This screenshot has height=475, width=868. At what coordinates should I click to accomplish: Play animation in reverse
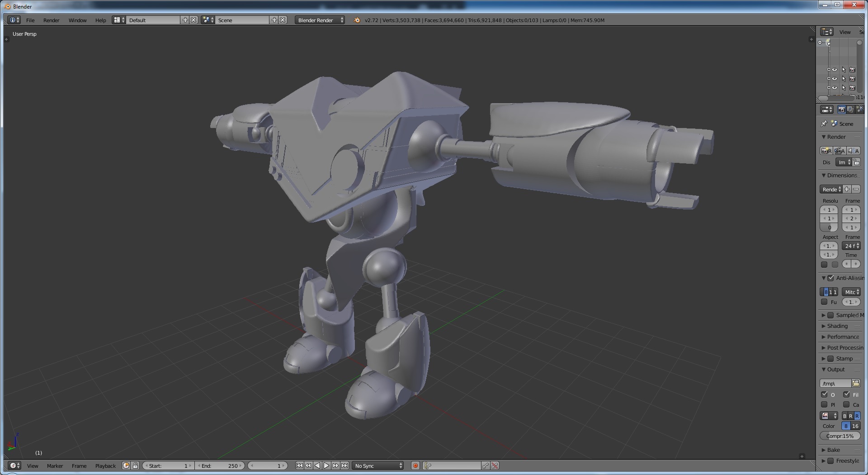tap(317, 465)
